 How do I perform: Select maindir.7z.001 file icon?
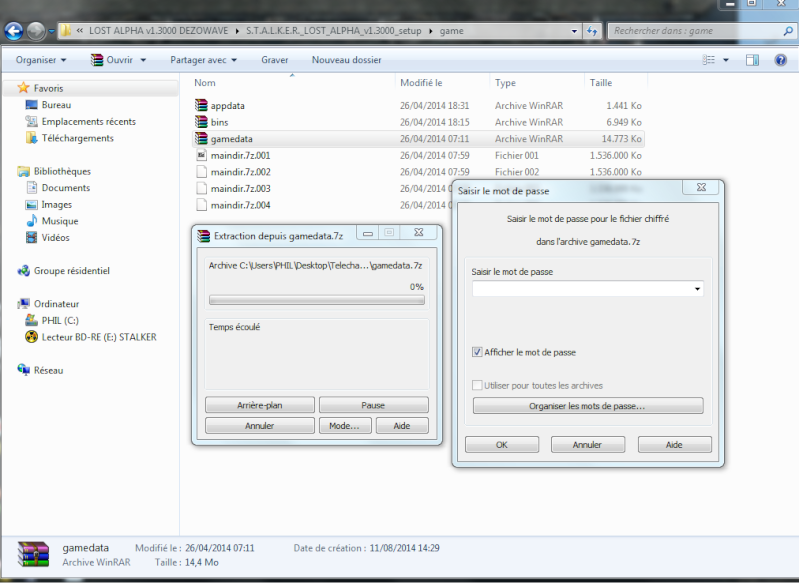pos(201,155)
